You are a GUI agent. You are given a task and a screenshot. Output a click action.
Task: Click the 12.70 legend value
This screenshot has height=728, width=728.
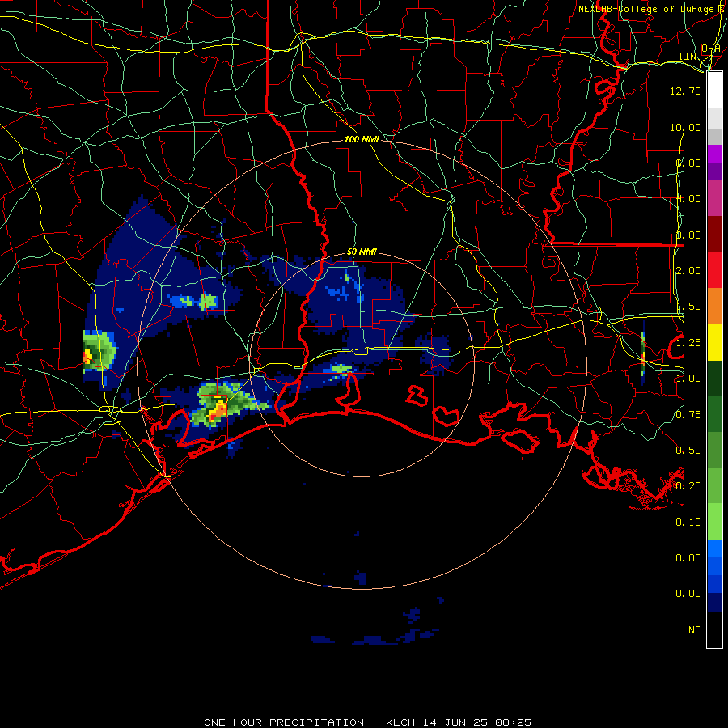(x=685, y=91)
